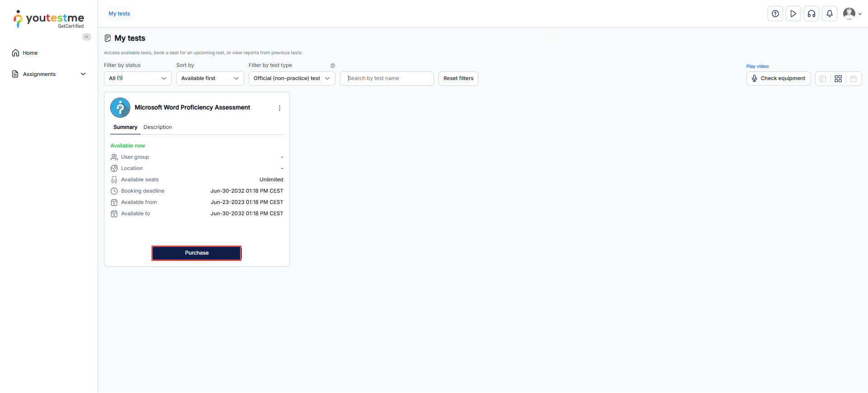Click the Available to date value
Image resolution: width=868 pixels, height=393 pixels.
click(247, 213)
